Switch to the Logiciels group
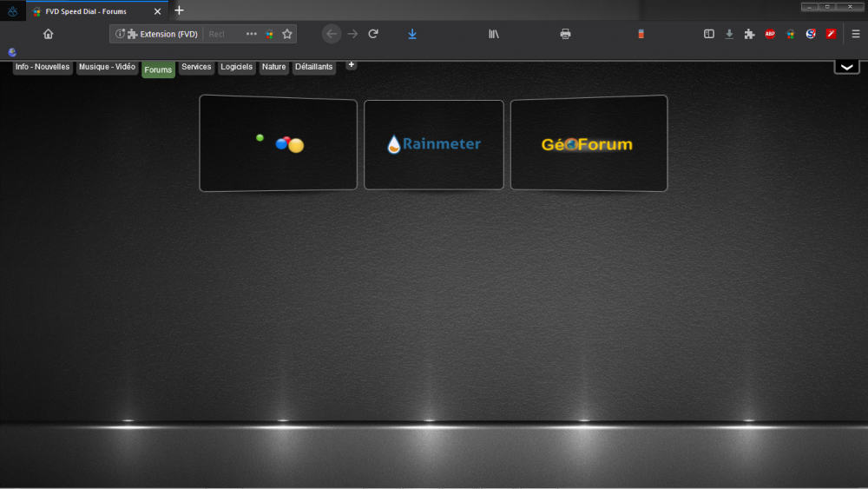This screenshot has width=868, height=489. coord(236,67)
